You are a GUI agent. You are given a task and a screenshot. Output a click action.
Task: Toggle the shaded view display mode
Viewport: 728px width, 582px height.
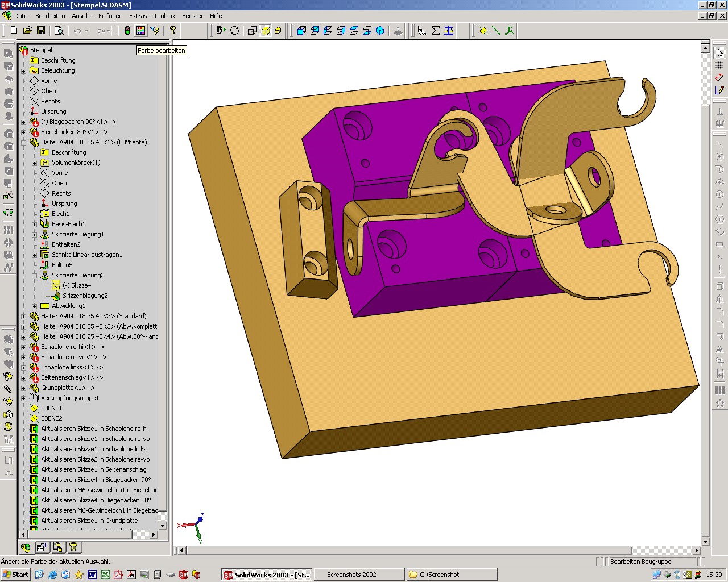(266, 31)
